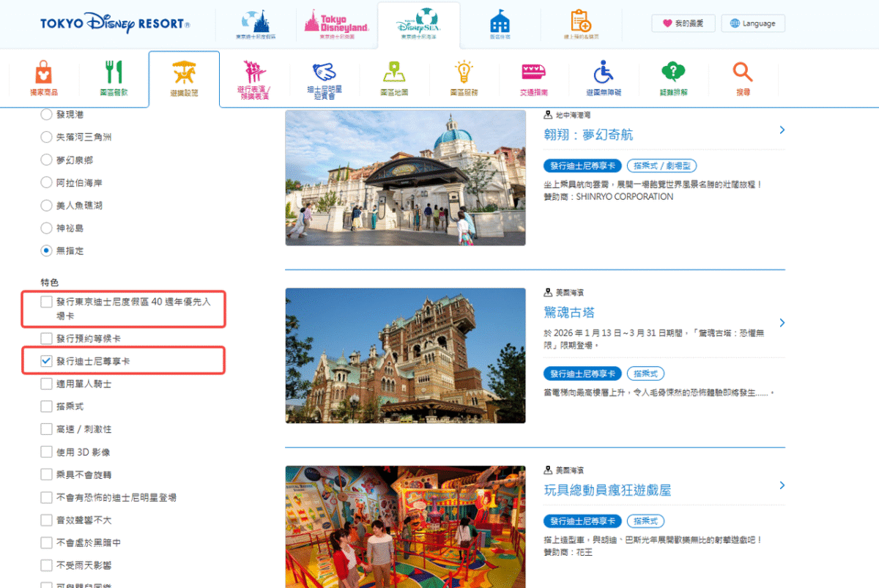The height and width of the screenshot is (588, 879).
Task: Switch to the Tokyo Disneyland tab
Action: [x=336, y=23]
